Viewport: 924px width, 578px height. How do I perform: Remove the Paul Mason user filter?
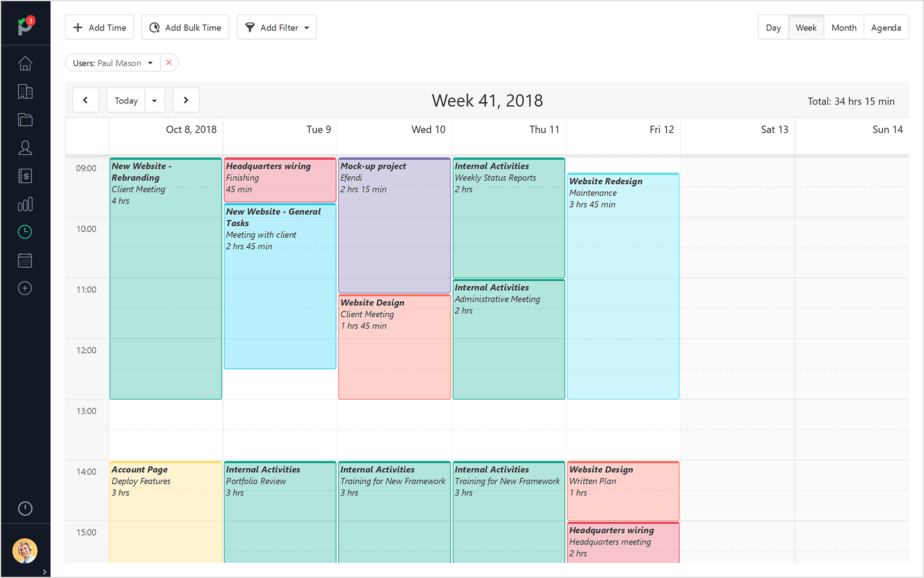[x=169, y=63]
